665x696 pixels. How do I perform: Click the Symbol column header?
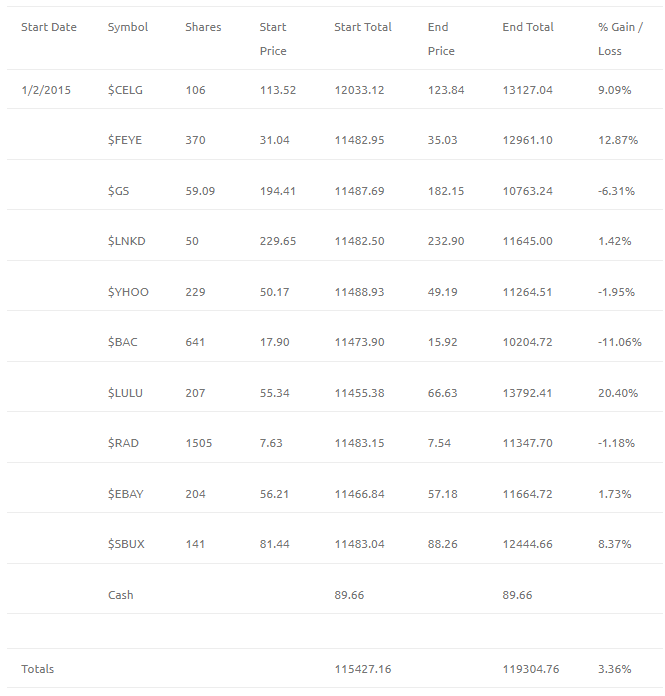[128, 27]
